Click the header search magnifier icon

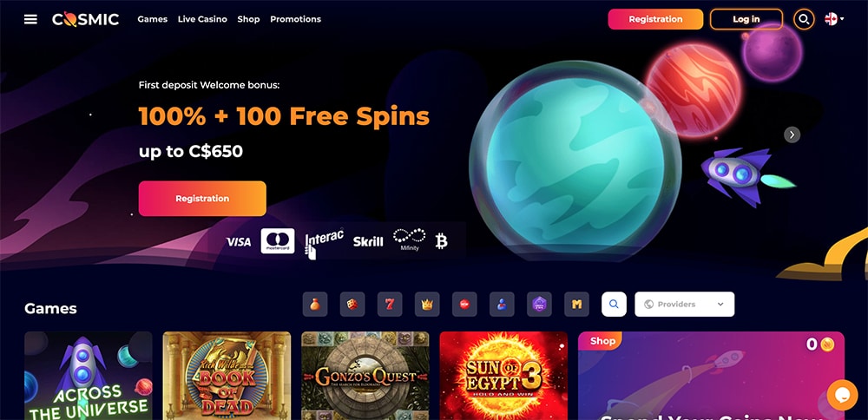click(x=804, y=19)
